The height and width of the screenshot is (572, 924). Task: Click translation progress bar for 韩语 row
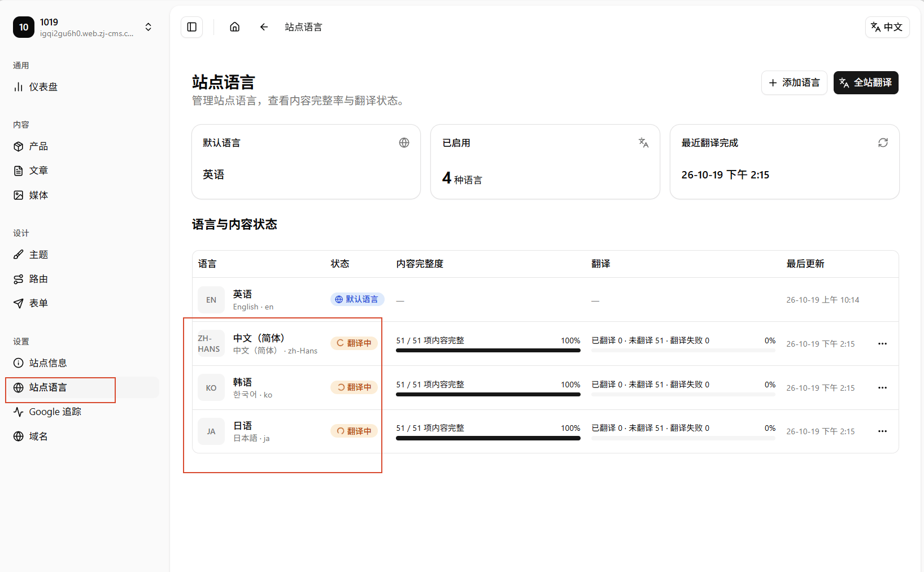(683, 394)
